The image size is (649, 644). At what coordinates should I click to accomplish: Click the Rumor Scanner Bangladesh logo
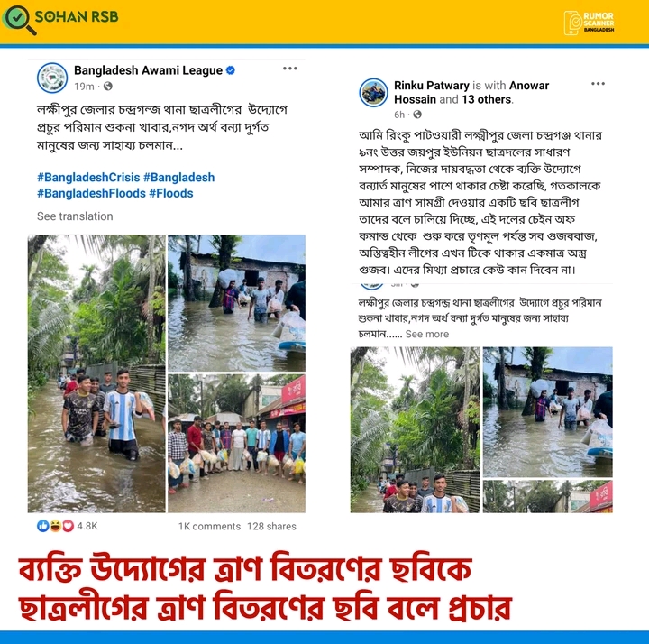(x=589, y=23)
